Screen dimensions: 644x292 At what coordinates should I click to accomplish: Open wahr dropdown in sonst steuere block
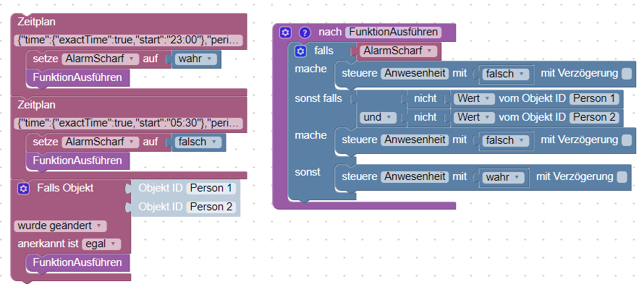coord(504,177)
